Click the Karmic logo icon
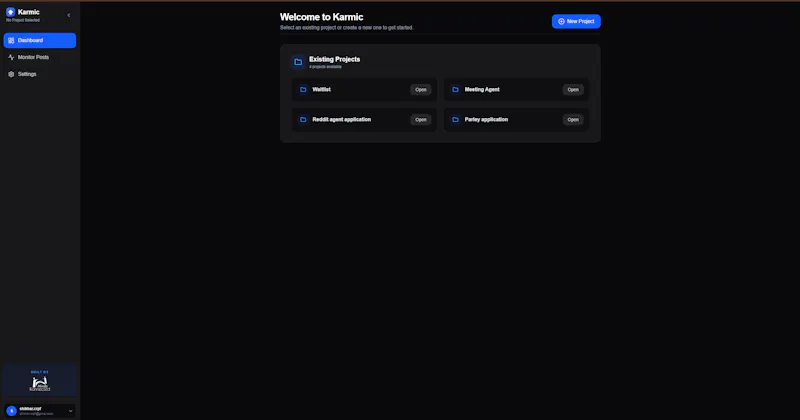The height and width of the screenshot is (420, 800). [10, 12]
